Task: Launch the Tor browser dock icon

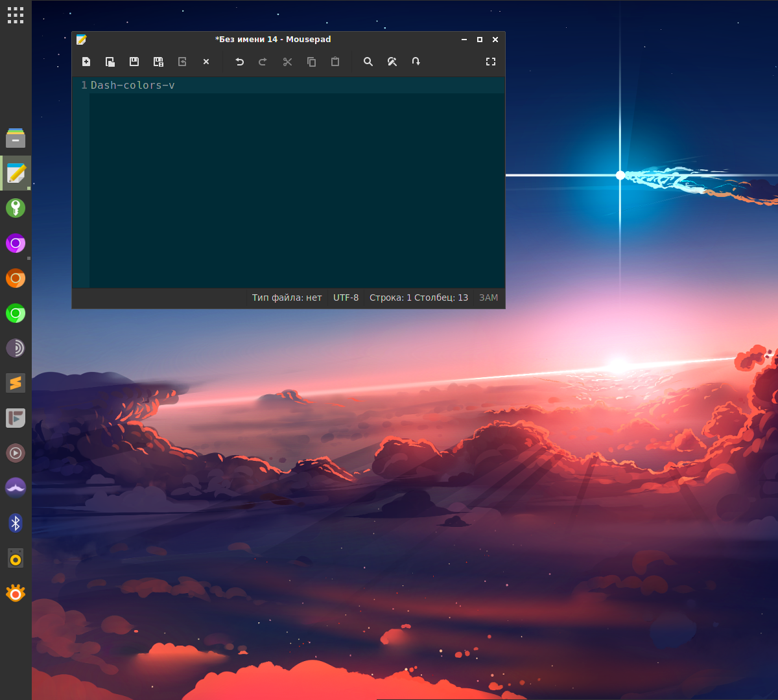Action: (16, 348)
